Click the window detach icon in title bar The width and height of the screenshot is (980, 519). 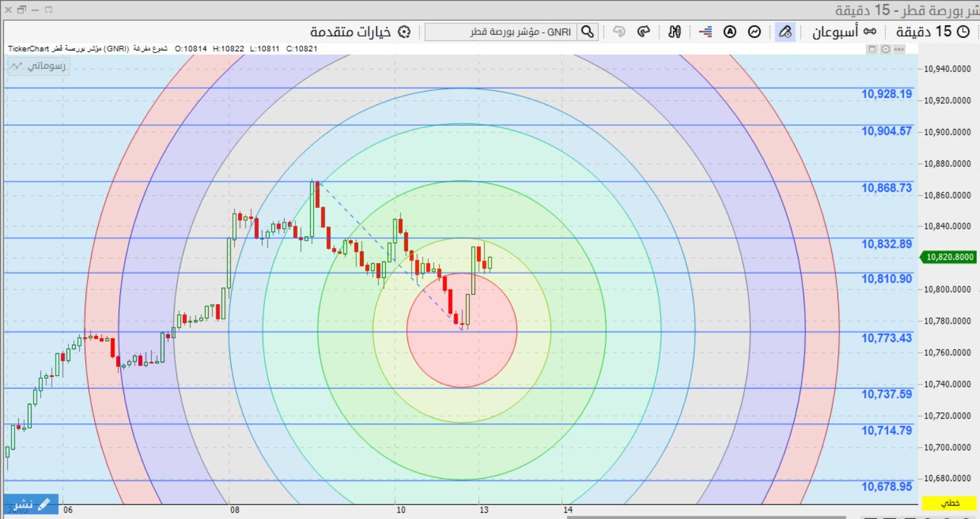click(x=49, y=9)
